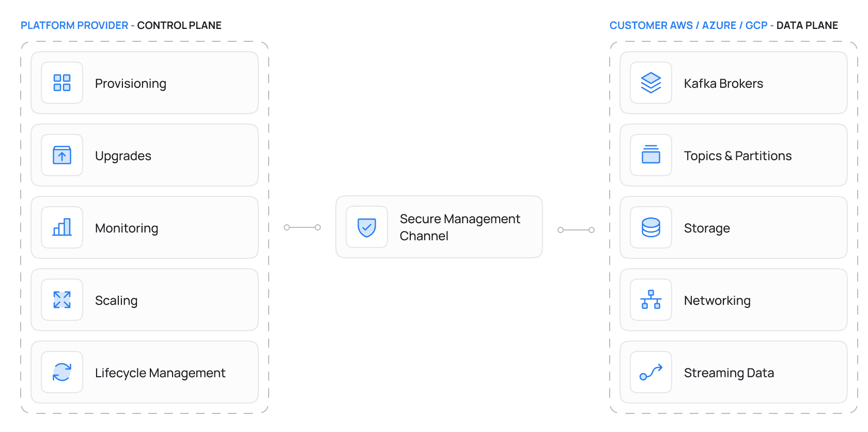This screenshot has height=432, width=868.
Task: Select the Streaming Data label
Action: [729, 373]
